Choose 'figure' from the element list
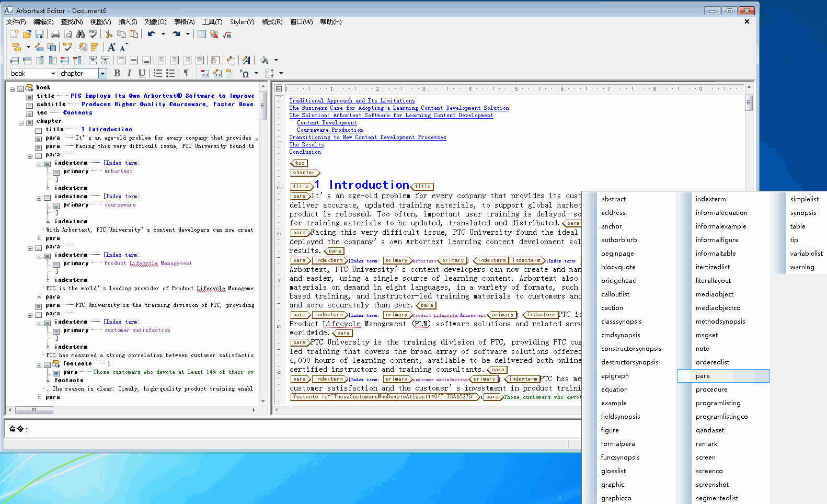 610,430
